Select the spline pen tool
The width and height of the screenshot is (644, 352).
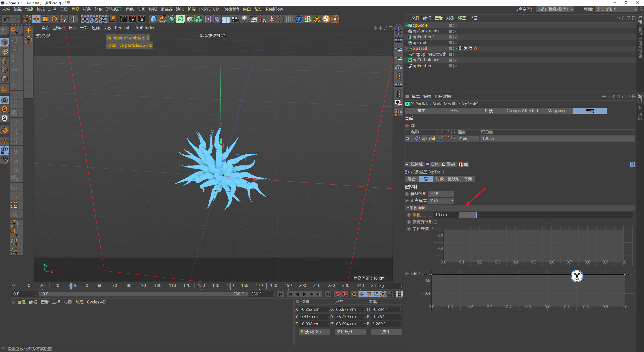click(163, 19)
